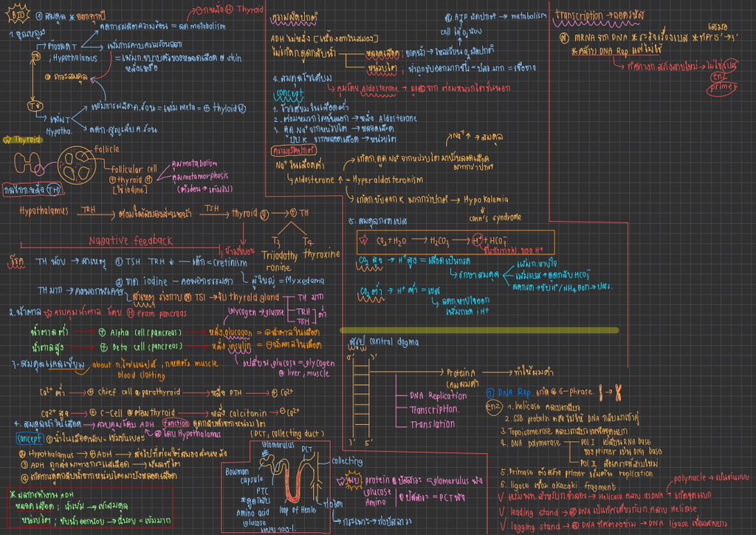Click the 'polynucle' red note

point(690,479)
